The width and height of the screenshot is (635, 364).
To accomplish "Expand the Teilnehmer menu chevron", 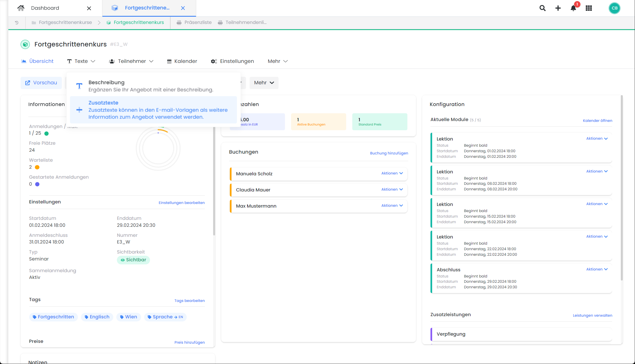I will (x=152, y=61).
